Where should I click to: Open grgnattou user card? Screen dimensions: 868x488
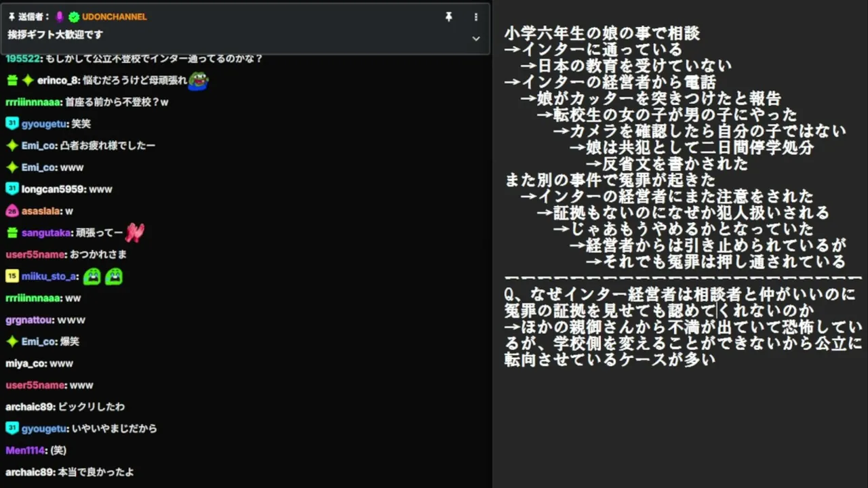coord(29,320)
